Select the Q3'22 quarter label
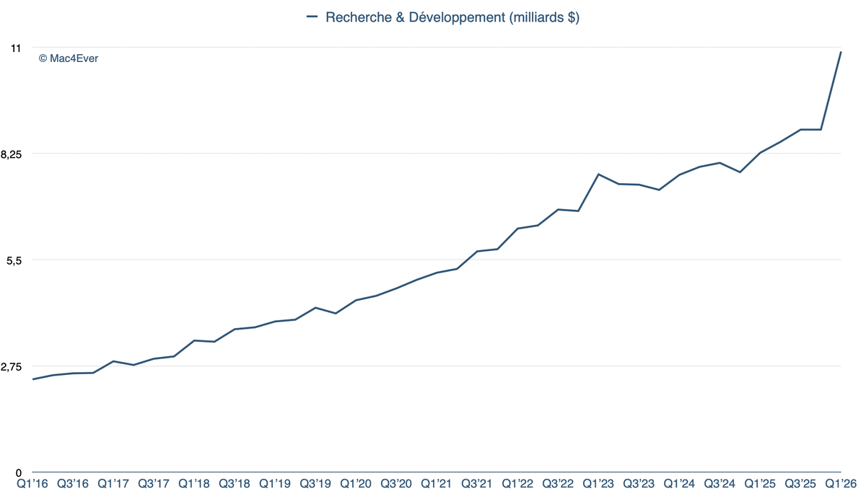The height and width of the screenshot is (504, 866). [559, 484]
